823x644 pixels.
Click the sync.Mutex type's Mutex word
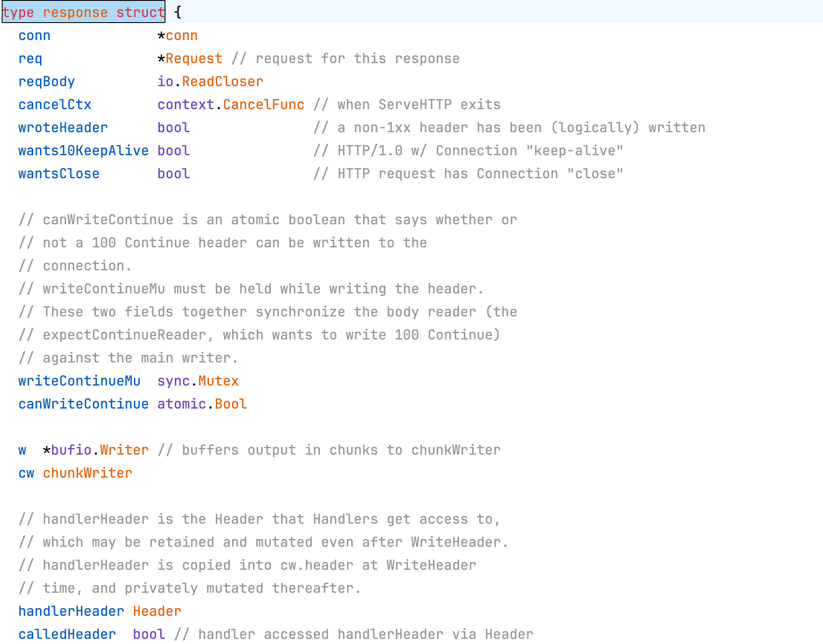(x=218, y=381)
